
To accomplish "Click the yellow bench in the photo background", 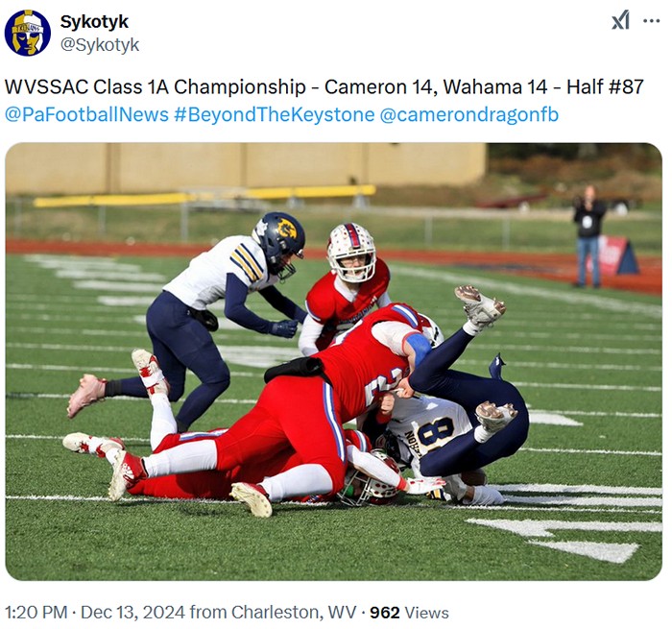I will point(204,196).
